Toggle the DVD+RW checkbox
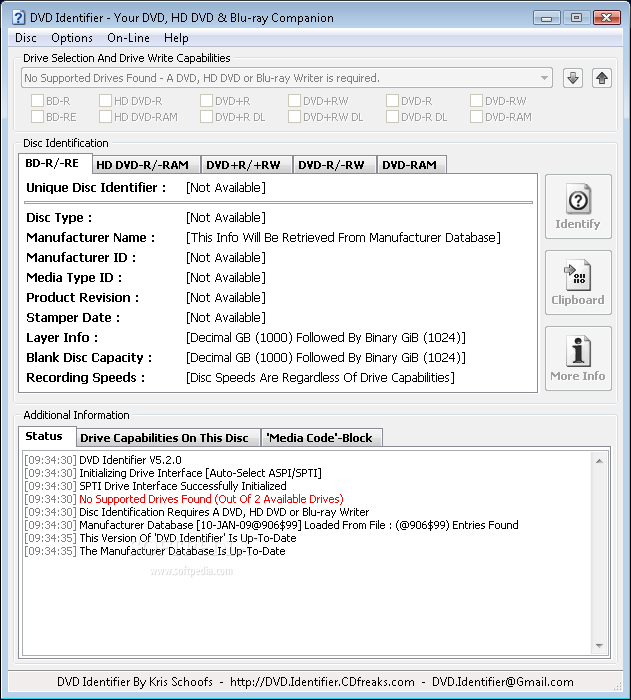 pyautogui.click(x=294, y=100)
